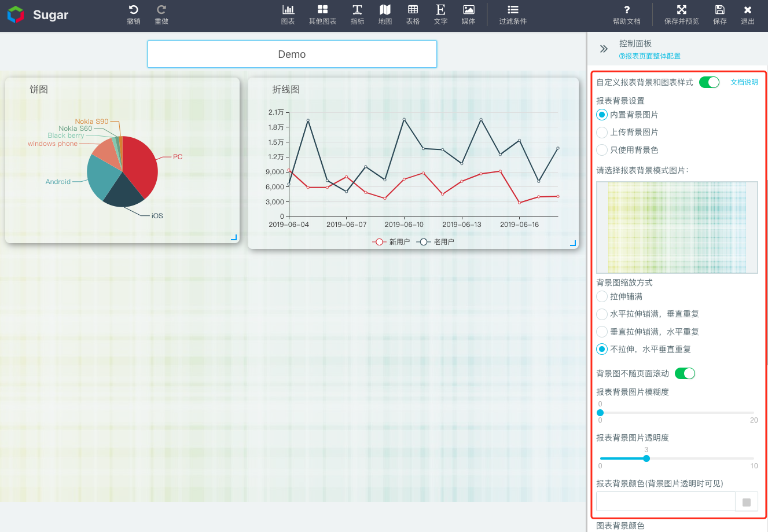Click the windows phone pie label
The image size is (768, 532).
[x=53, y=144]
